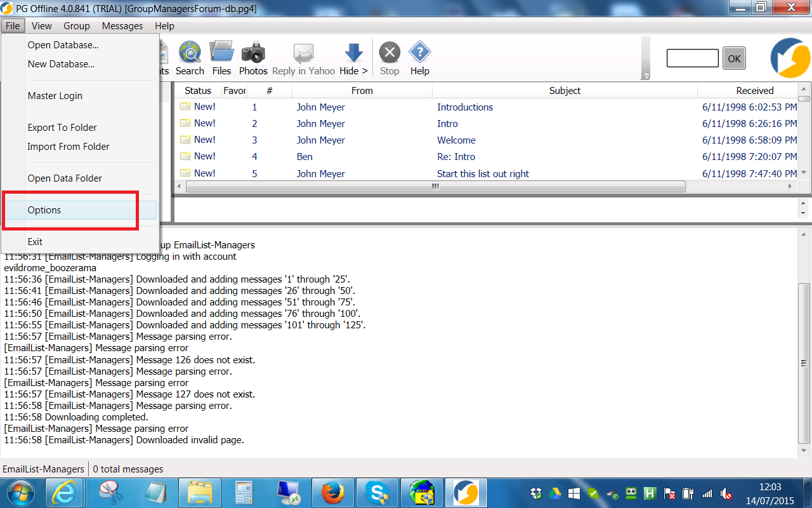Click the Google Drive tray icon

click(554, 493)
